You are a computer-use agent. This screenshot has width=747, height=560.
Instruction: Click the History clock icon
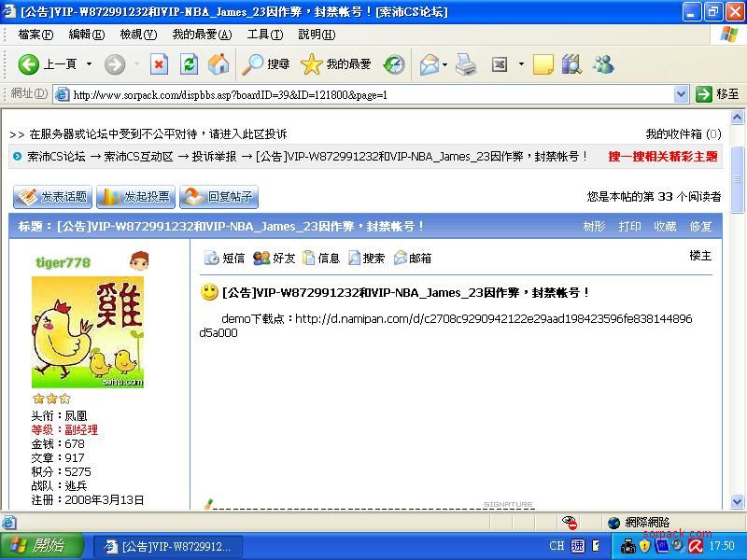point(394,64)
